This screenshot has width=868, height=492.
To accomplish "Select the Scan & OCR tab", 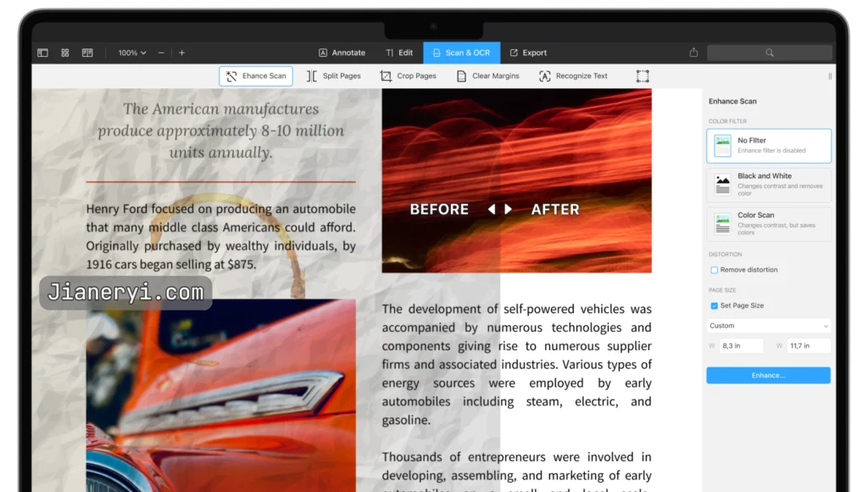I will [x=462, y=53].
